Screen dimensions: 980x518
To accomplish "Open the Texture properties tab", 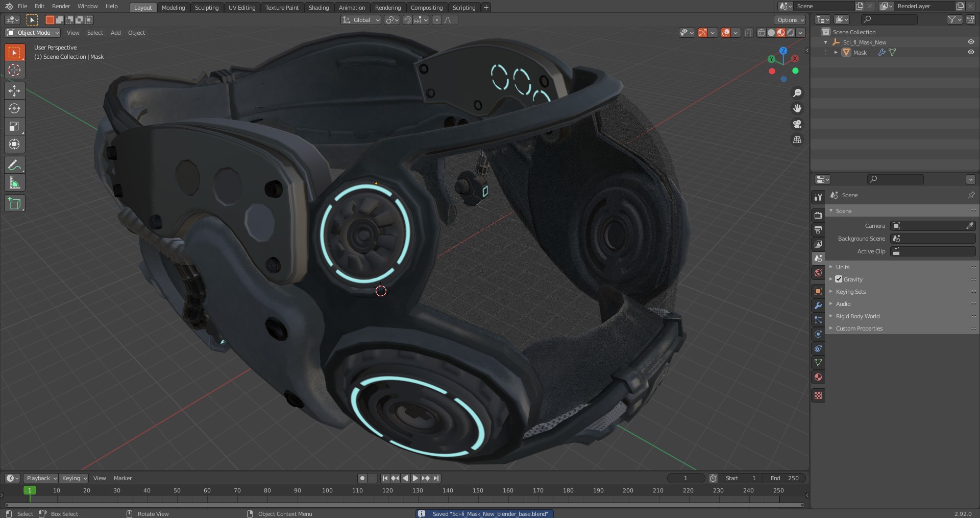I will (818, 395).
